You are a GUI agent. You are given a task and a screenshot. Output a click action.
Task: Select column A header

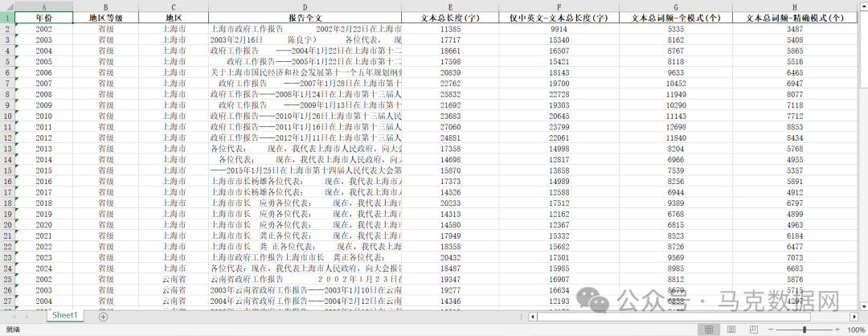pyautogui.click(x=43, y=7)
